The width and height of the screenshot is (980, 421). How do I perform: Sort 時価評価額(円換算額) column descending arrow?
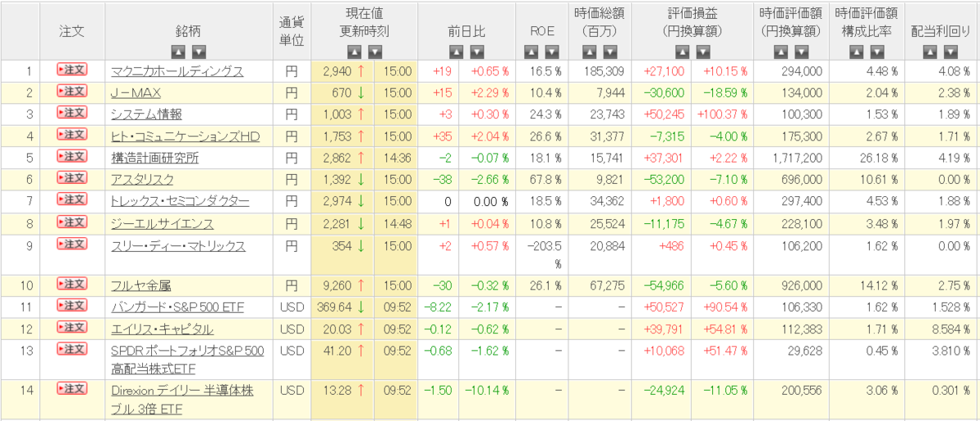coord(801,52)
